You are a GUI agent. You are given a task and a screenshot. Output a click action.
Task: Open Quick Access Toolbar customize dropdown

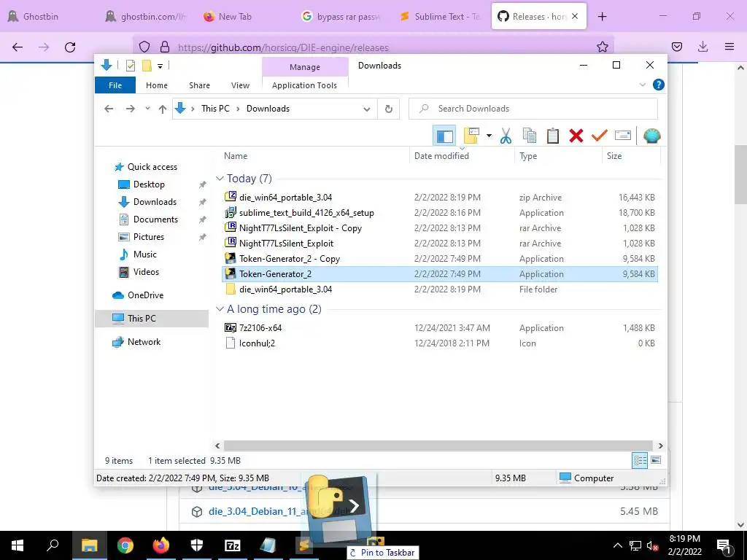(160, 66)
